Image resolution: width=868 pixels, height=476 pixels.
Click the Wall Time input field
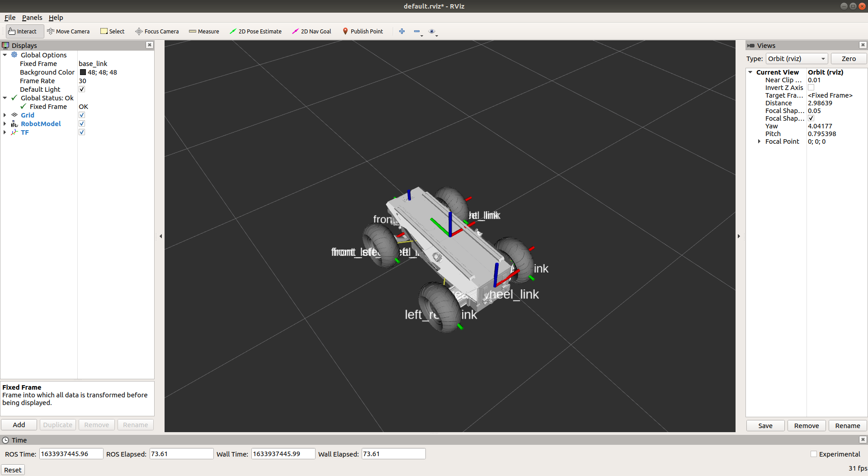[x=283, y=453]
